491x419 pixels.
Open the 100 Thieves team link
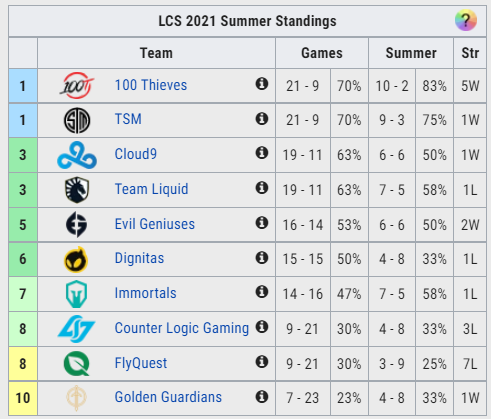pos(151,85)
